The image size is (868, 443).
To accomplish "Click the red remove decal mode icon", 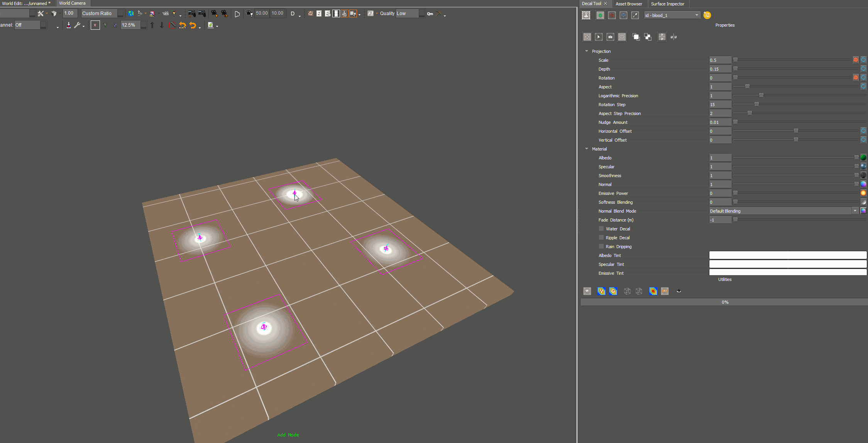I will (612, 15).
